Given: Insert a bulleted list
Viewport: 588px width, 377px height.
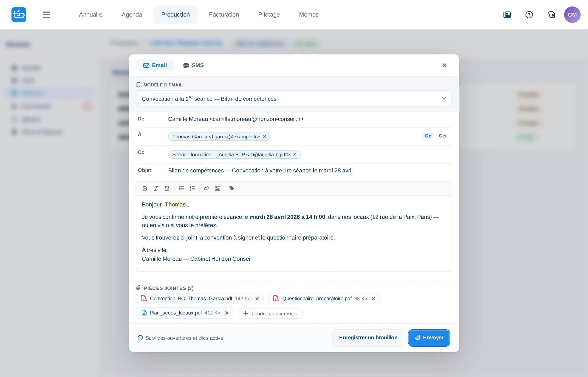Looking at the screenshot, I should [181, 188].
